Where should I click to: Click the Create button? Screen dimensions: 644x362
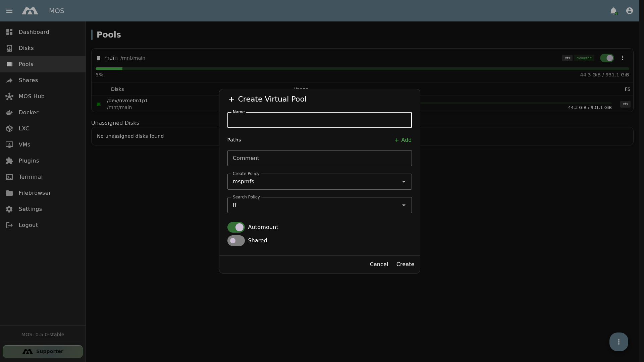pos(405,264)
